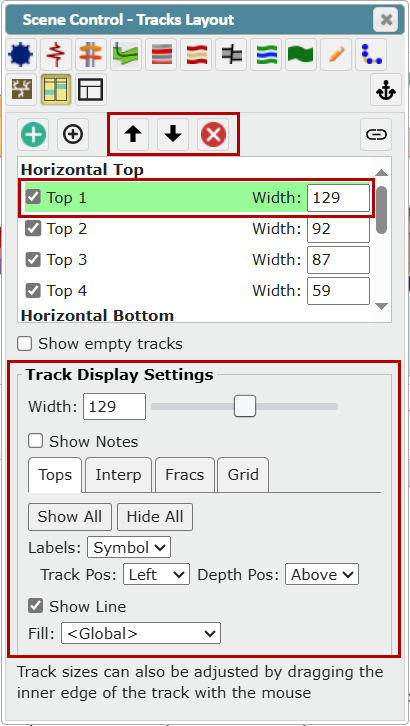Image resolution: width=410 pixels, height=726 pixels.
Task: Move selected track down with arrow
Action: pyautogui.click(x=173, y=135)
